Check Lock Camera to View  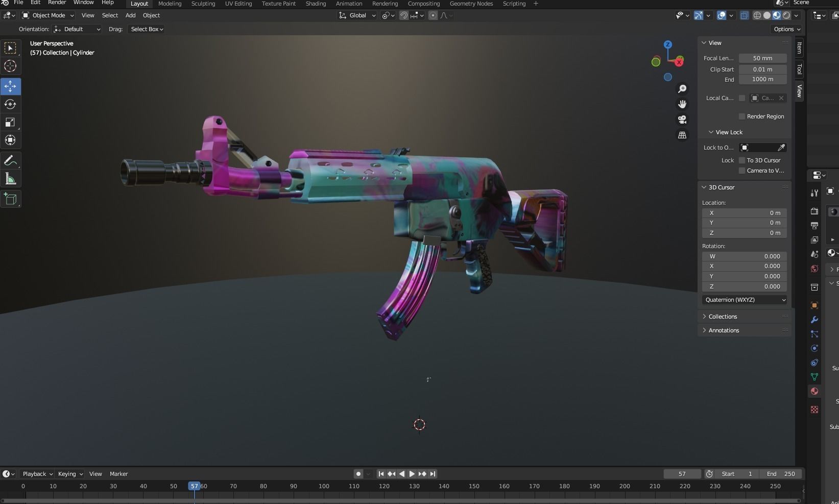[x=742, y=171]
